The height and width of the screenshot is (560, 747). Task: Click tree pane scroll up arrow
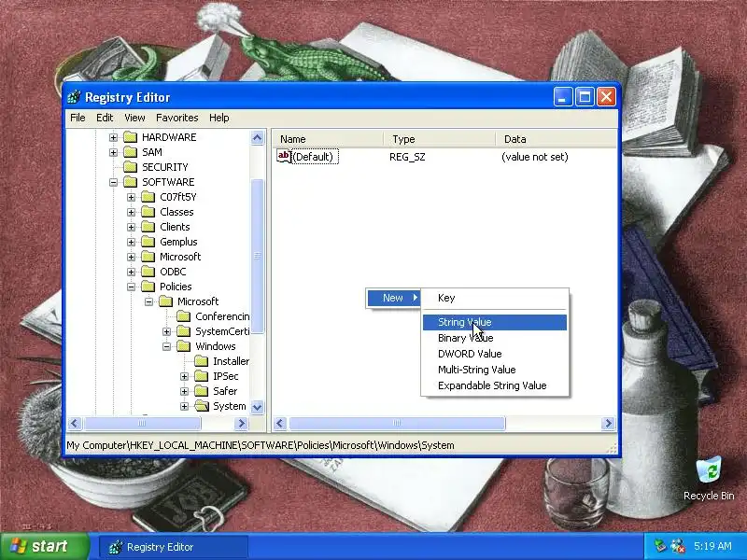[258, 138]
